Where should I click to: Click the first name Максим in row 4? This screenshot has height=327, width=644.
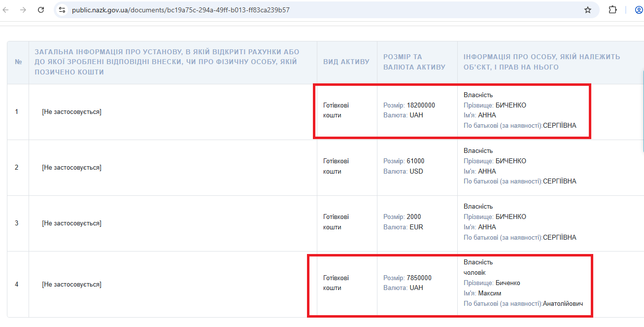click(x=489, y=293)
